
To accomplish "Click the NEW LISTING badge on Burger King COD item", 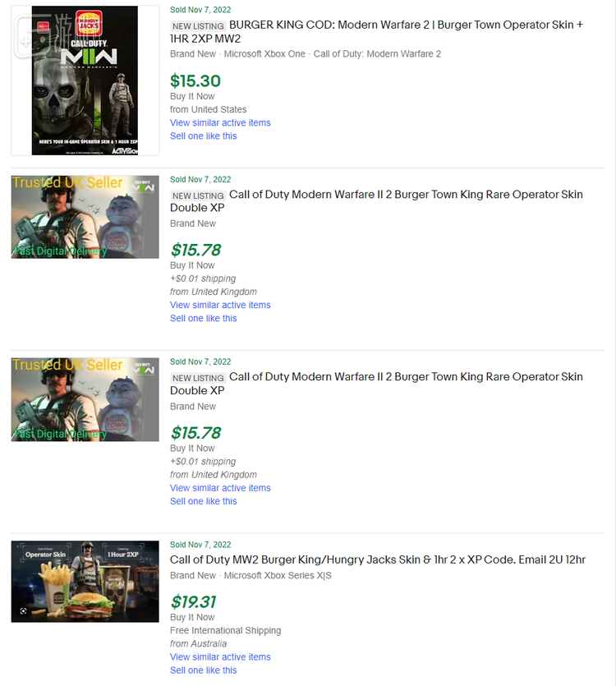I will tap(198, 26).
